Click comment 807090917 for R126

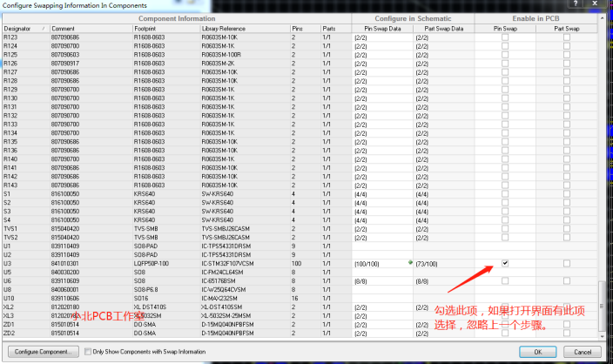(91, 64)
